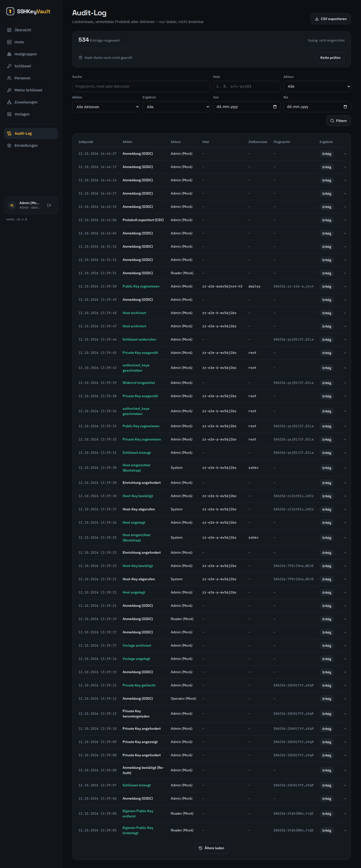Click the Private Key zugewiesen action
Image resolution: width=361 pixels, height=868 pixels.
[x=142, y=440]
